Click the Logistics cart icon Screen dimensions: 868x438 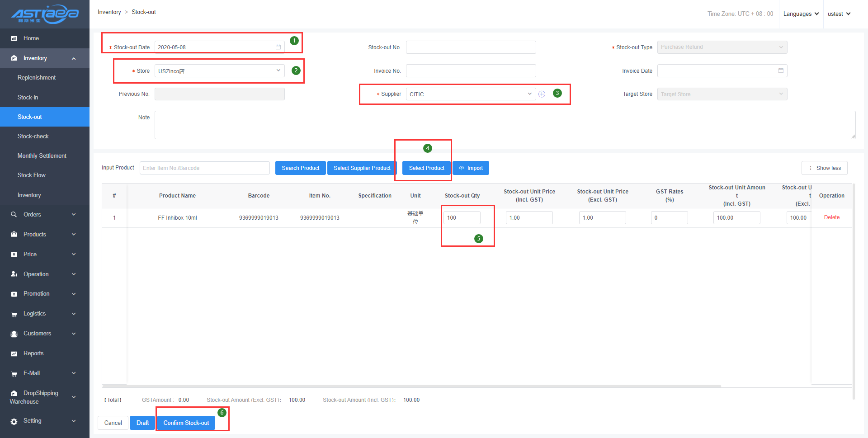pyautogui.click(x=14, y=314)
